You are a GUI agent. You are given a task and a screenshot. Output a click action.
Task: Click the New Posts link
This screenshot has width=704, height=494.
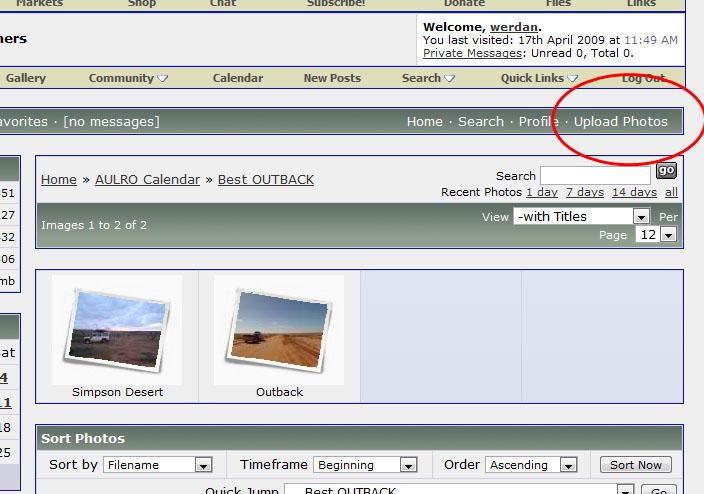point(332,78)
